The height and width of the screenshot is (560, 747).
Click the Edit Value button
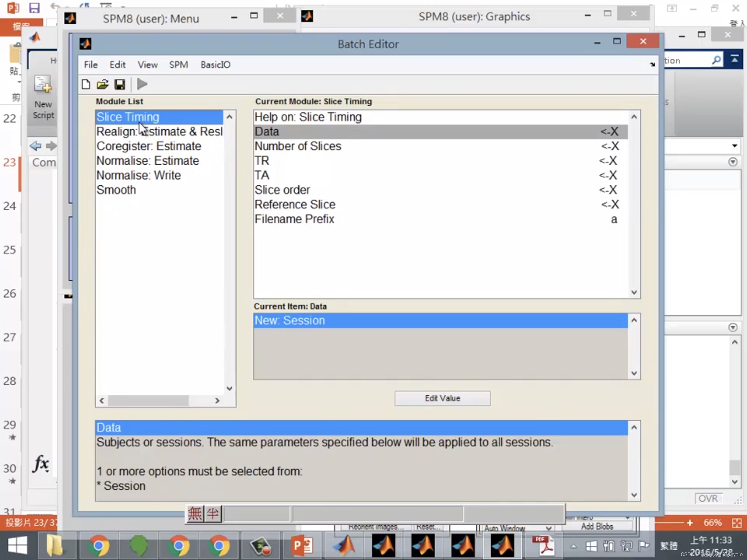(x=442, y=398)
